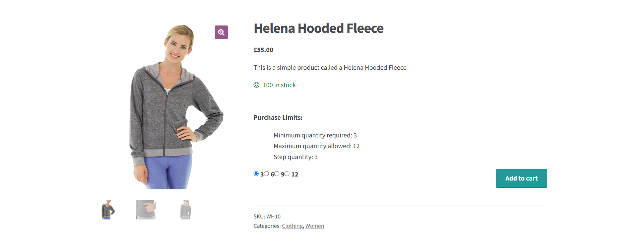Image resolution: width=644 pixels, height=241 pixels.
Task: Click the Helena Hooded Fleece title
Action: tap(318, 28)
